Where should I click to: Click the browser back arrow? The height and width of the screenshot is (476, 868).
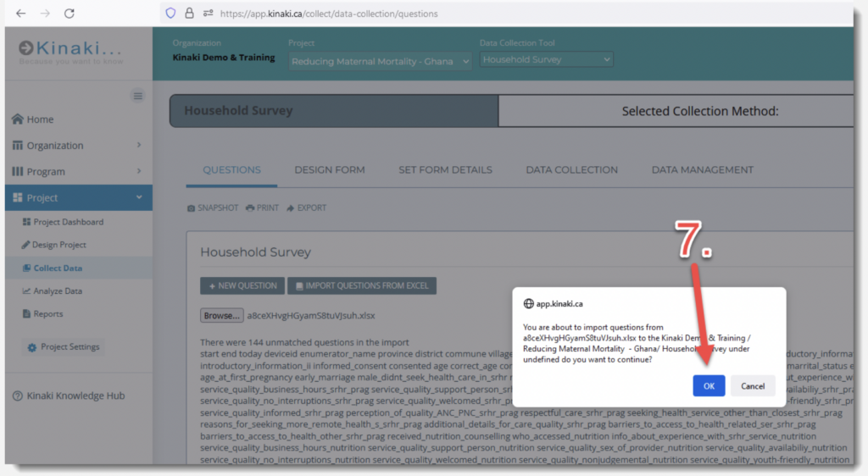point(21,14)
